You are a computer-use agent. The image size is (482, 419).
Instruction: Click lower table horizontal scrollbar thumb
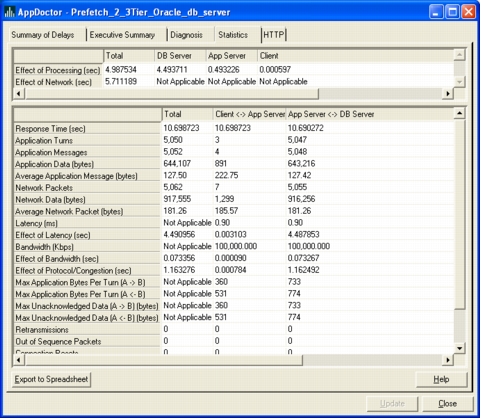pos(163,360)
